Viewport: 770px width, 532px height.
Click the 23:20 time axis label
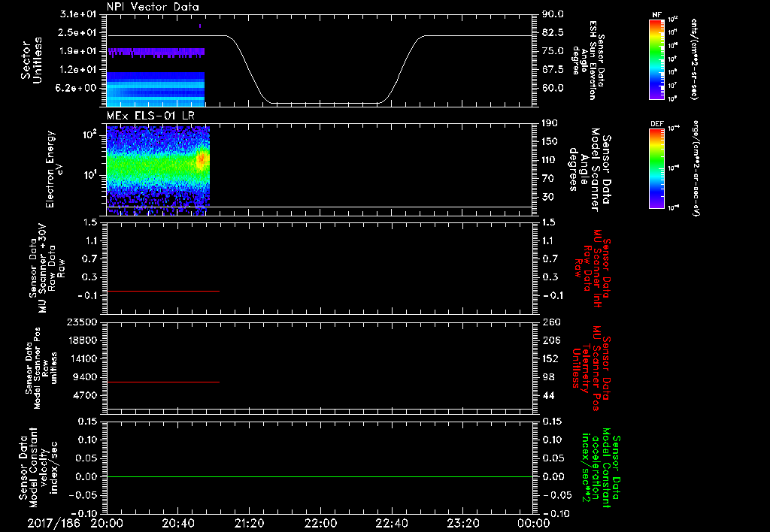pos(462,523)
